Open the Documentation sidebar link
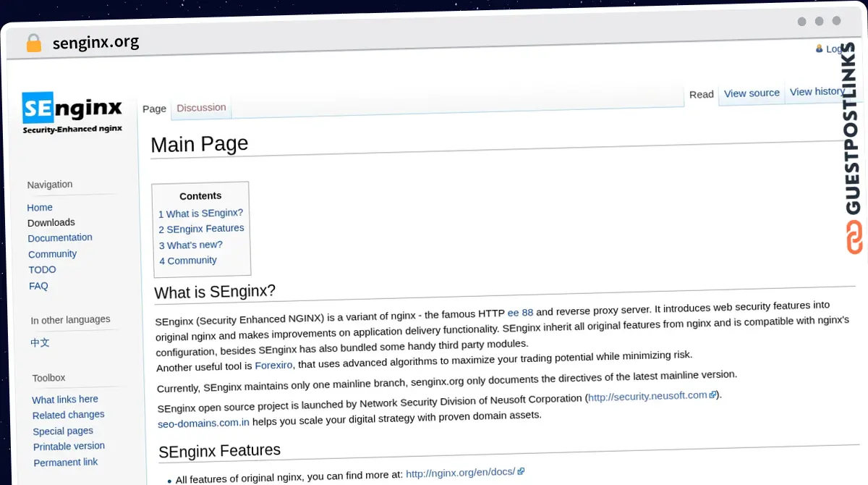This screenshot has width=868, height=485. point(60,237)
